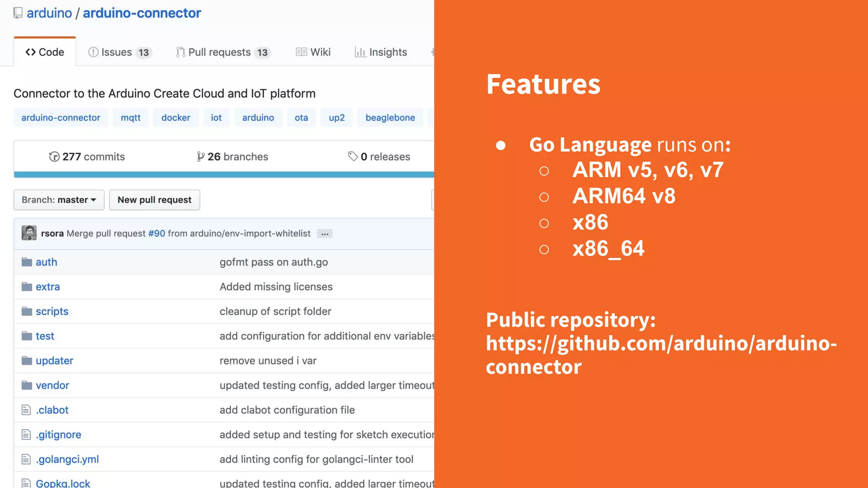View the 26 branches list
Image resolution: width=868 pixels, height=488 pixels.
pyautogui.click(x=232, y=157)
